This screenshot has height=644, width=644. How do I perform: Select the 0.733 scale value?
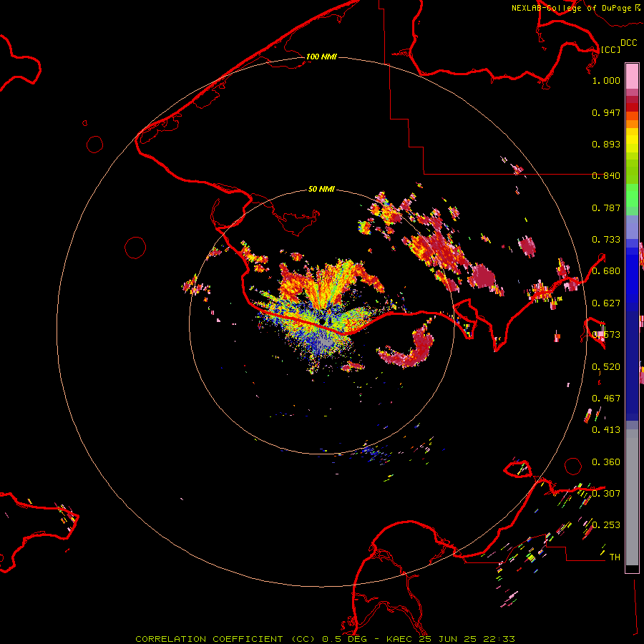[x=606, y=240]
